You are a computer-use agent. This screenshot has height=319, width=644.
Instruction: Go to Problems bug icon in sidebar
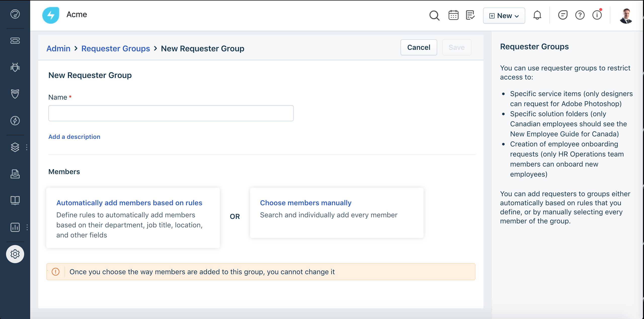[x=15, y=67]
